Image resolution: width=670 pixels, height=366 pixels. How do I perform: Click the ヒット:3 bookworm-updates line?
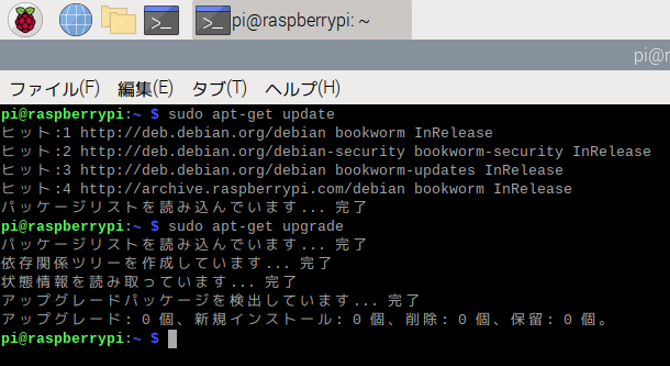click(282, 170)
